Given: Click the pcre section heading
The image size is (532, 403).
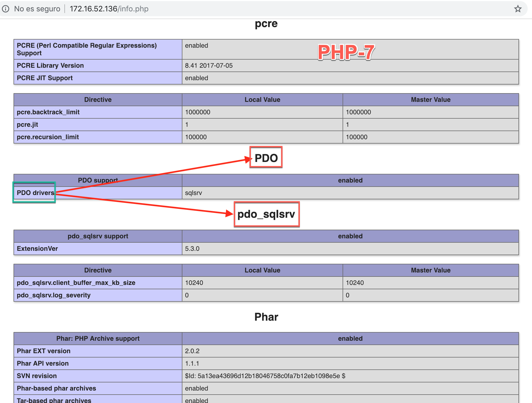Looking at the screenshot, I should (x=266, y=24).
